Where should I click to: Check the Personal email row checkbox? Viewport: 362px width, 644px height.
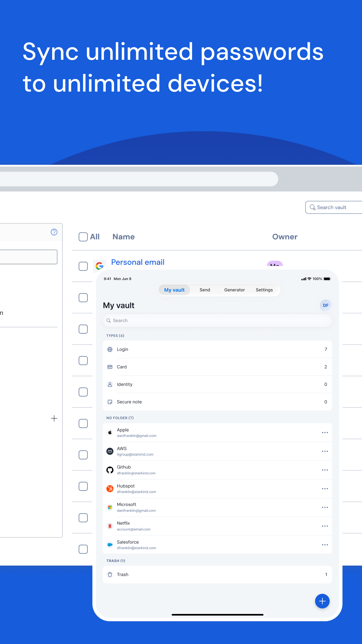click(x=83, y=266)
